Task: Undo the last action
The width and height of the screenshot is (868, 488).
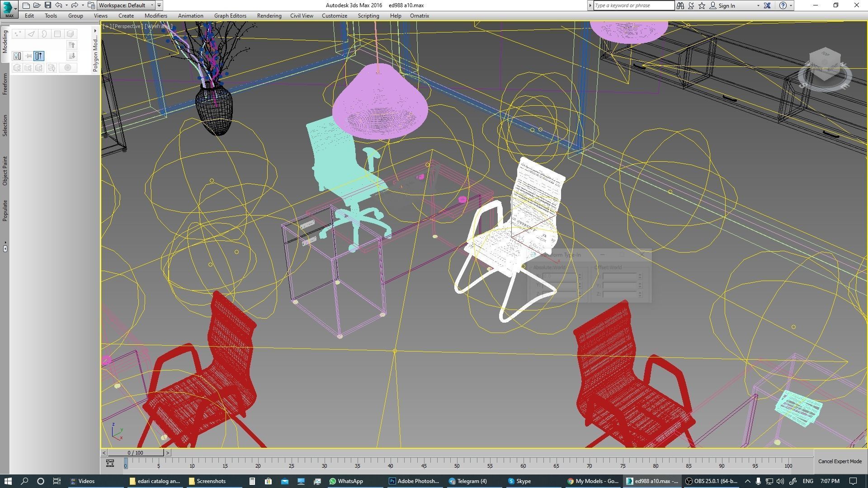Action: (59, 5)
